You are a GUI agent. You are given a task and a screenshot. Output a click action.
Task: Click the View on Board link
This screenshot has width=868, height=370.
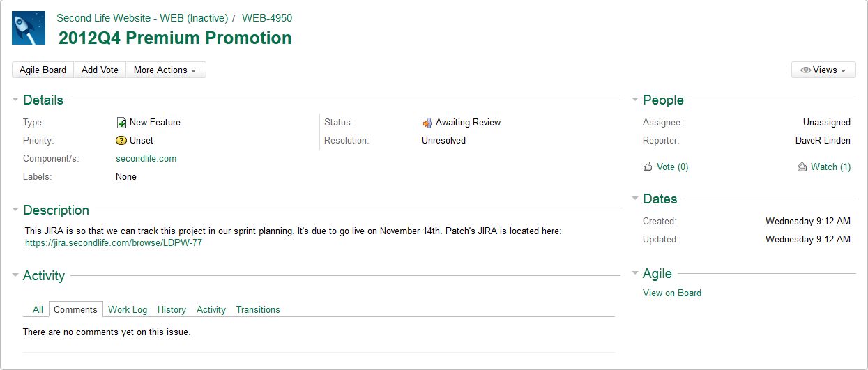672,293
